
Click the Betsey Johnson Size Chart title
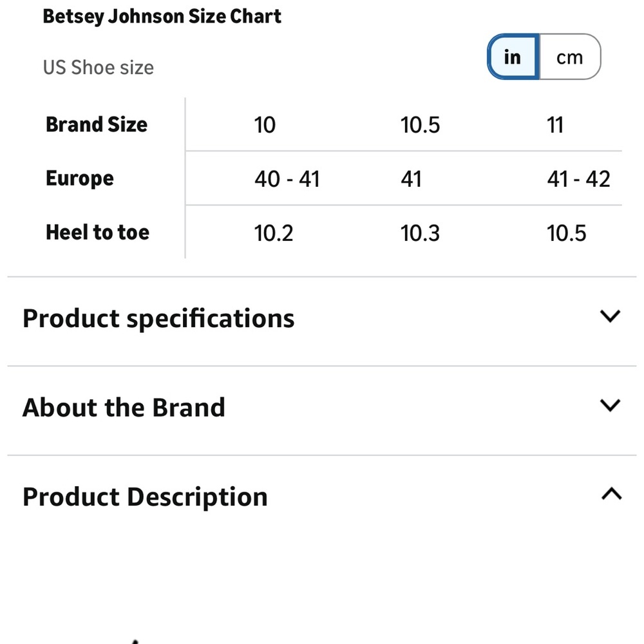click(x=162, y=17)
